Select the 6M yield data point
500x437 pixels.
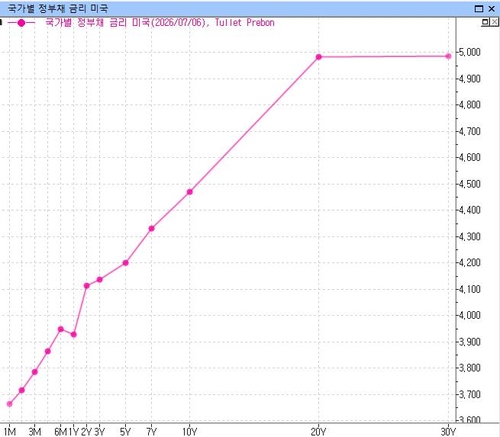[61, 329]
